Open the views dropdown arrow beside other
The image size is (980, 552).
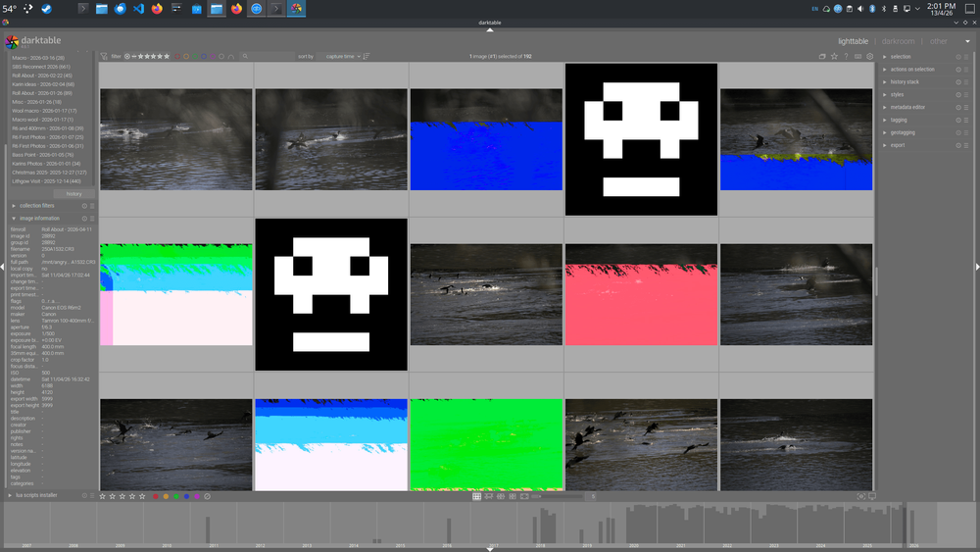point(967,41)
